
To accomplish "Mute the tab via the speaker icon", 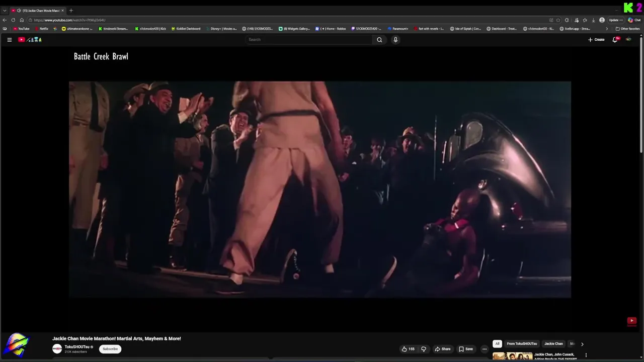I will point(19,11).
